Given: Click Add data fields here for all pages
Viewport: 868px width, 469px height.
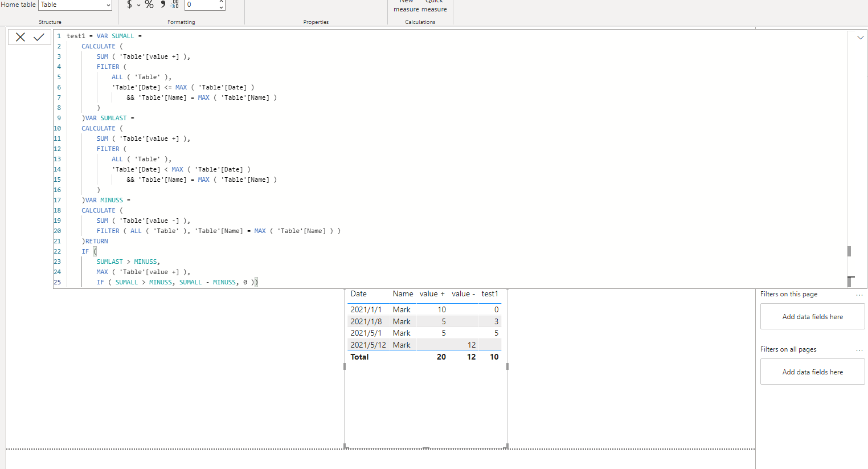Looking at the screenshot, I should coord(812,372).
